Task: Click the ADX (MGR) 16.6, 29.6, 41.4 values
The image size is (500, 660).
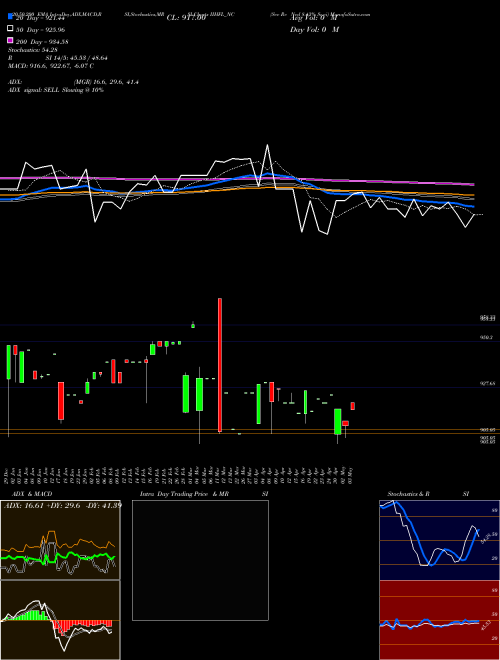Action: 106,82
